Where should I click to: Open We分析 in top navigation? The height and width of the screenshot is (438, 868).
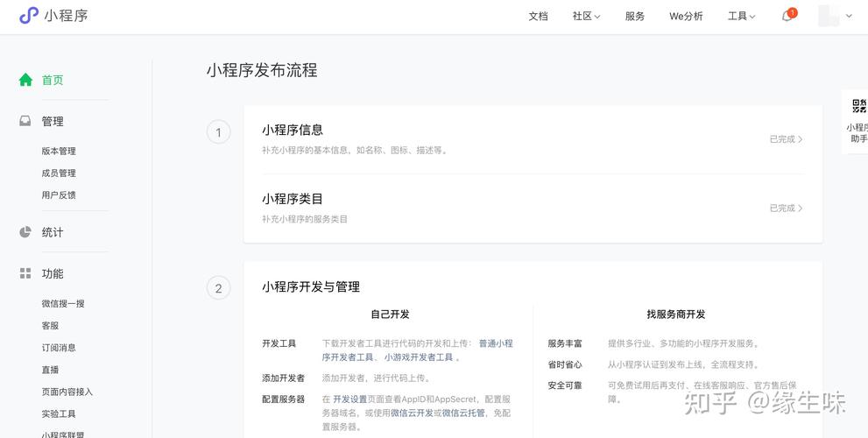click(686, 16)
